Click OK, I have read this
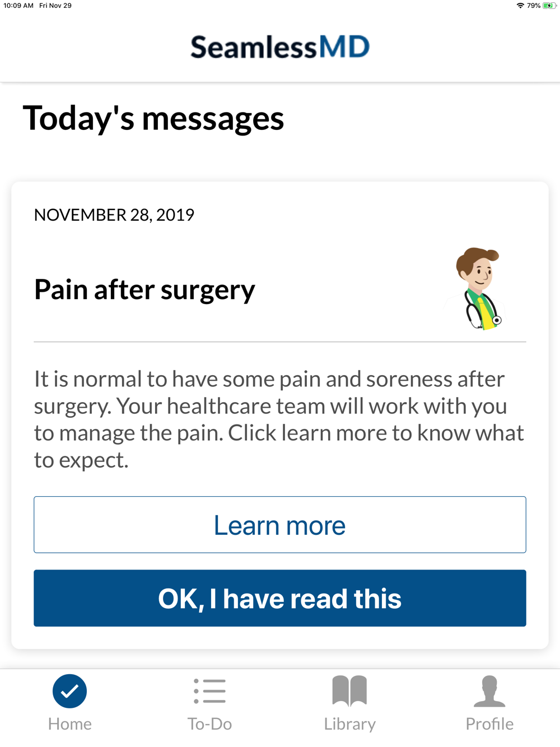 [280, 598]
